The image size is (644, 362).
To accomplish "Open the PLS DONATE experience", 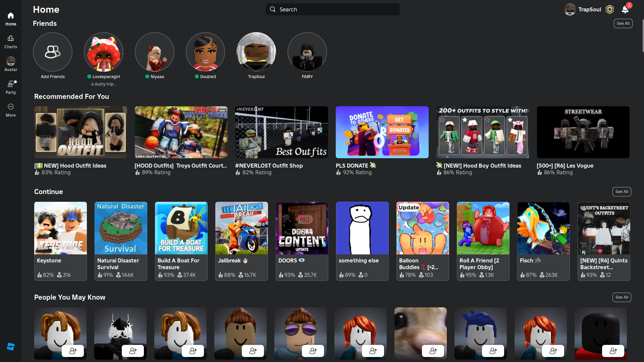I will coord(382,132).
